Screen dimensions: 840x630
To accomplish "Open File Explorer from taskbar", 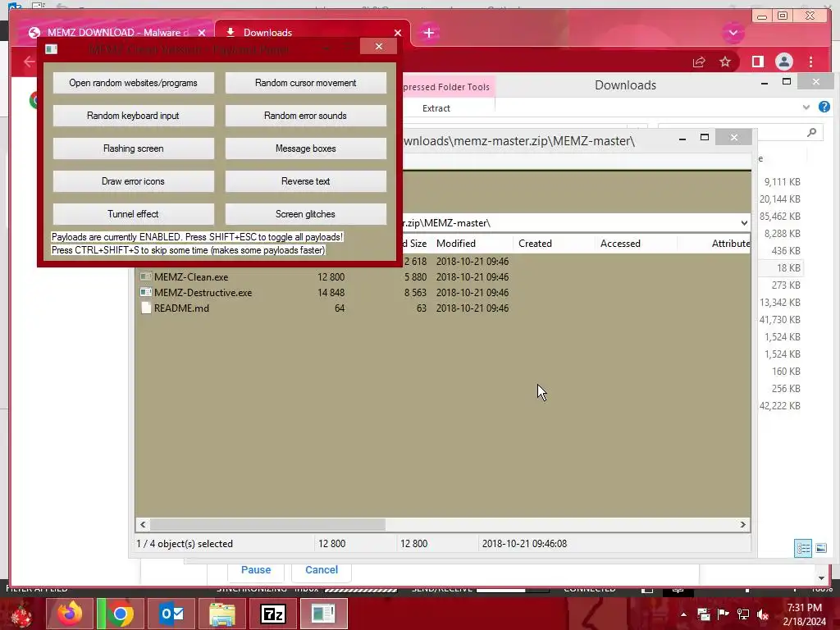I will (221, 614).
